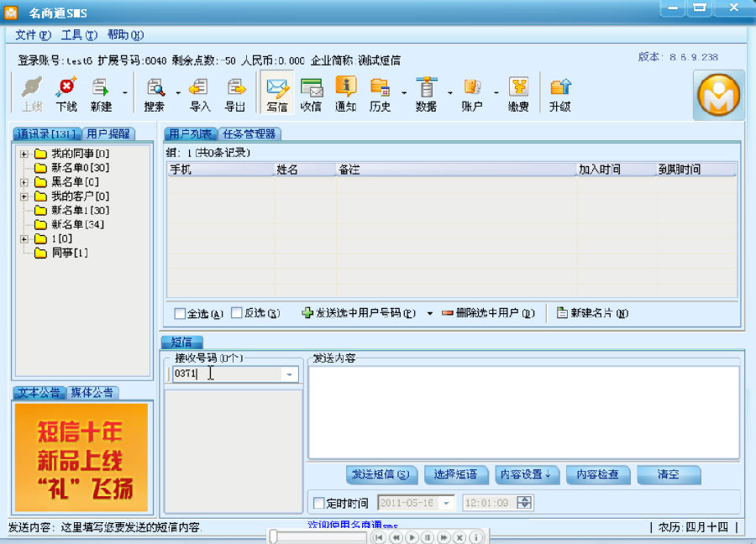Click the 上线 online toolbar icon
Screen dimensions: 756x544
point(32,94)
